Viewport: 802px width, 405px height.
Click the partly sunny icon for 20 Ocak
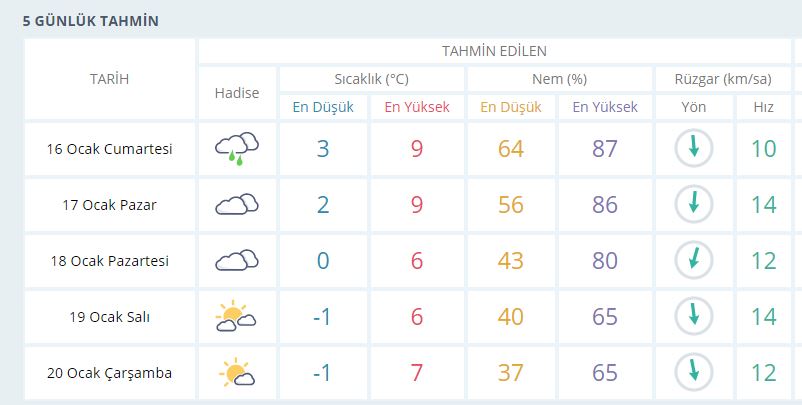(x=237, y=373)
